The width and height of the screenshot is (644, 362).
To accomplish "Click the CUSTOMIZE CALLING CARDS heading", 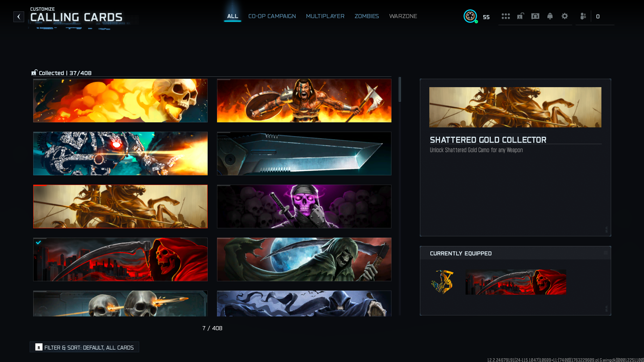I will tap(76, 15).
